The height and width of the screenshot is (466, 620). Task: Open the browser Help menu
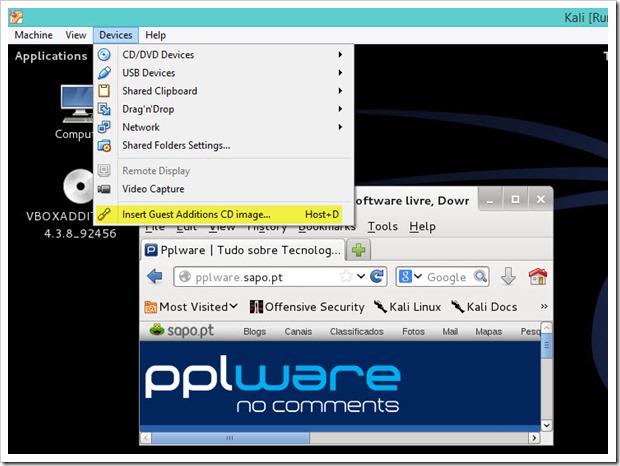[422, 227]
